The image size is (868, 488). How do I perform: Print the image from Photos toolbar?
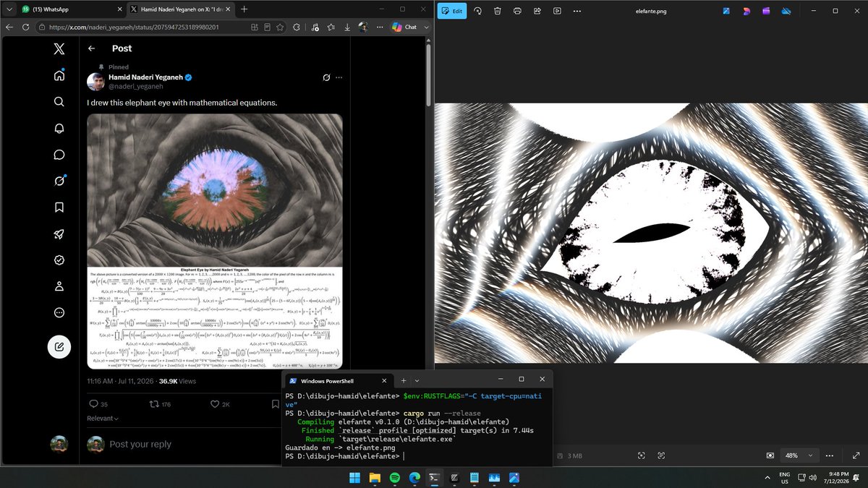point(517,11)
